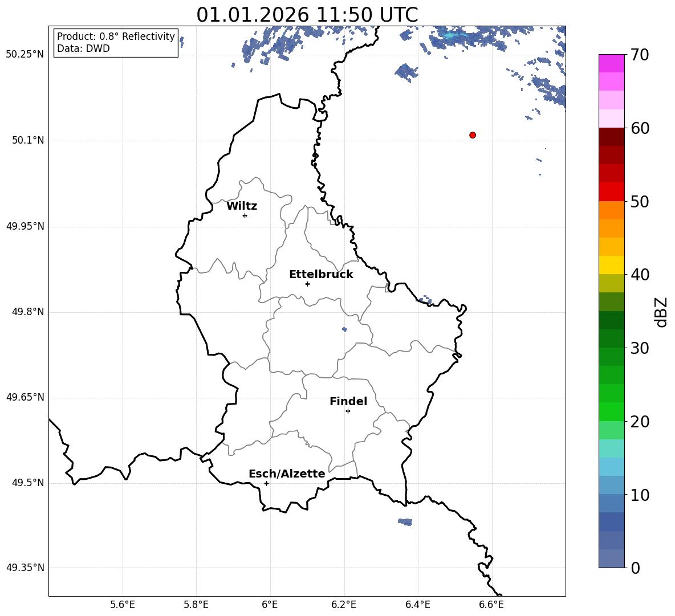
Task: Click the Wiltz city label
Action: pyautogui.click(x=242, y=206)
